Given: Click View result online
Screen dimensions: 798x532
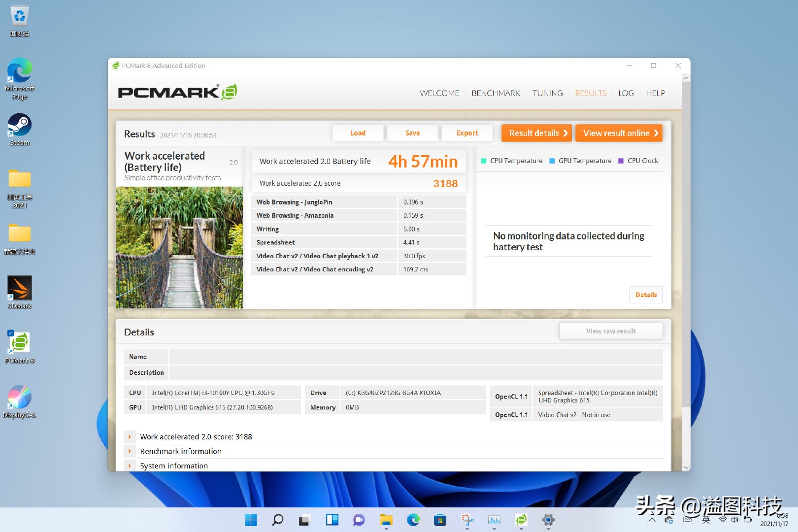Looking at the screenshot, I should (x=619, y=133).
